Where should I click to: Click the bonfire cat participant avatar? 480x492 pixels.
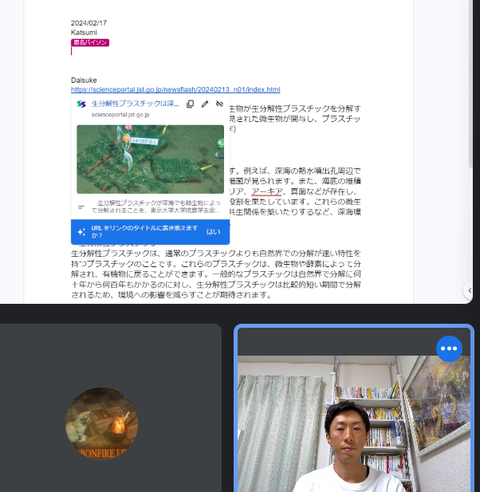pos(101,423)
